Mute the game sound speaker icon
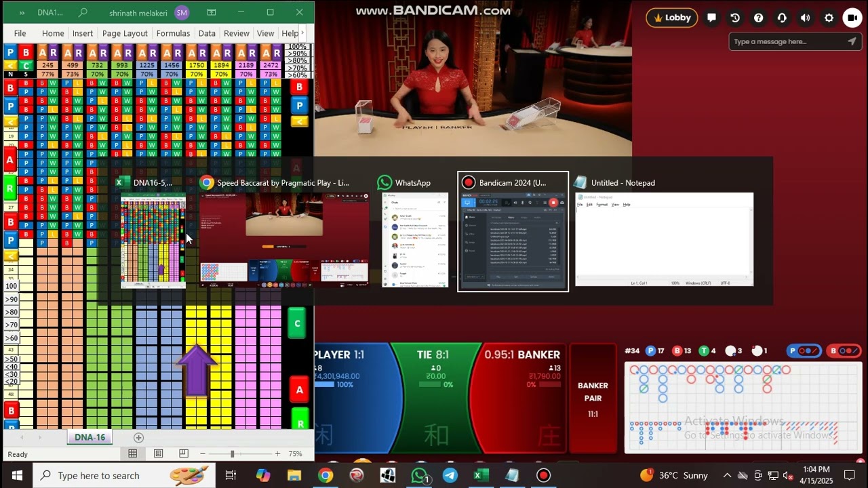 (805, 18)
